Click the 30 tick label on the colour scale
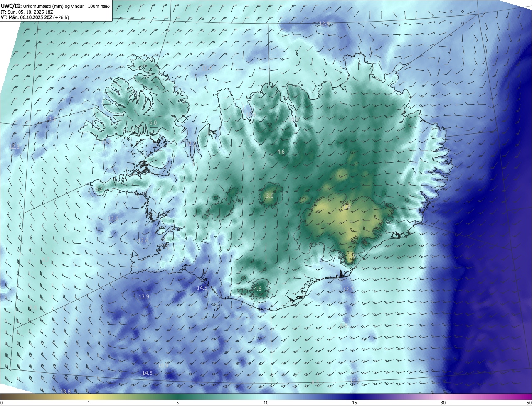 [443, 403]
